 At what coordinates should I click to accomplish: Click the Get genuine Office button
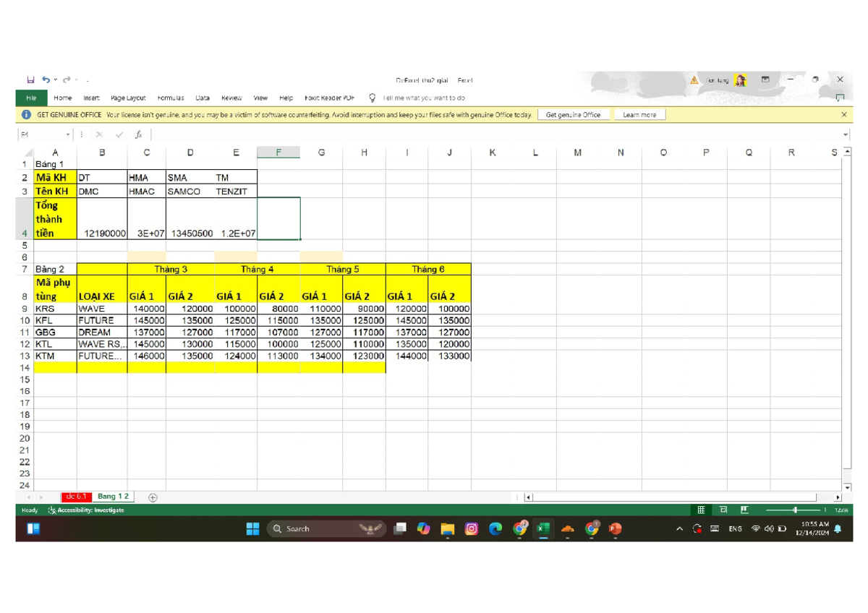tap(573, 114)
